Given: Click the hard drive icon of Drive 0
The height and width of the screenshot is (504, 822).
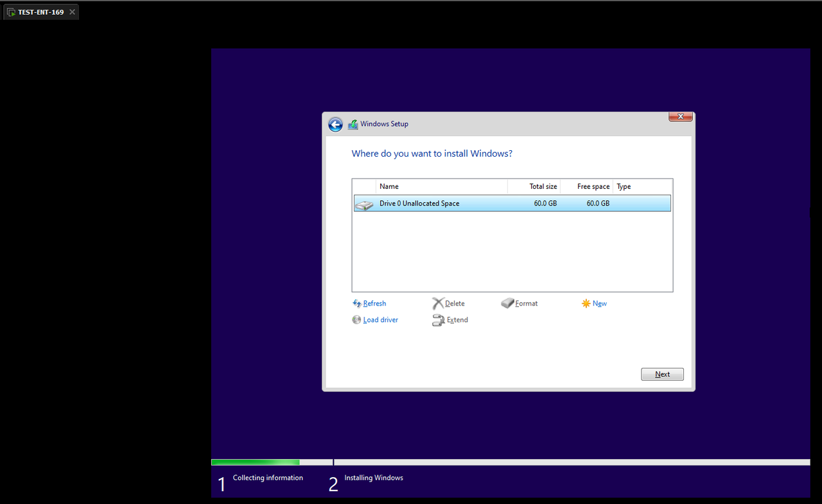Looking at the screenshot, I should click(x=364, y=204).
